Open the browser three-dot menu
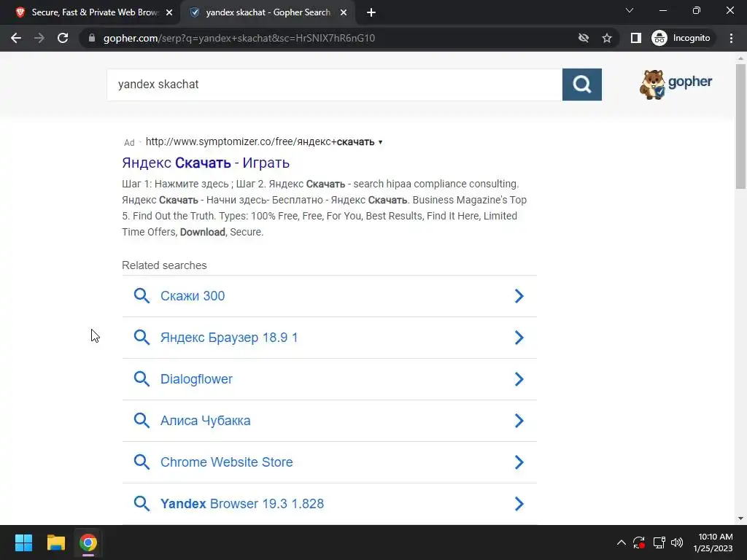 point(731,38)
